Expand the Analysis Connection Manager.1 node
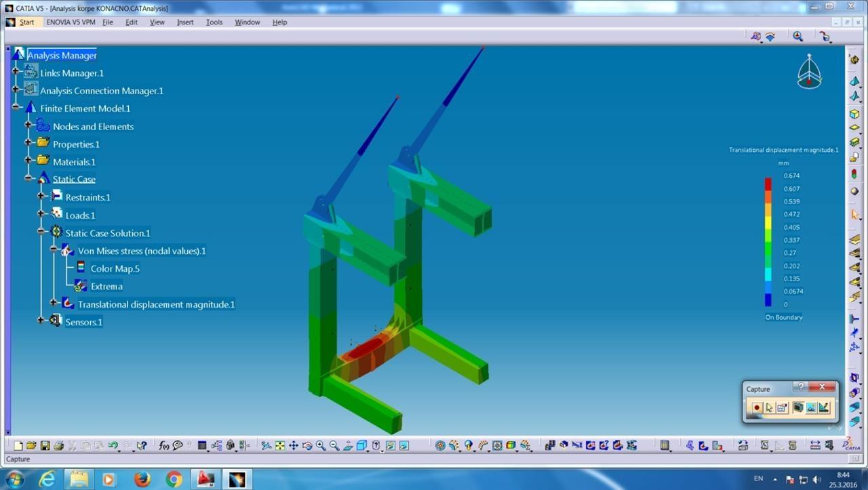Image resolution: width=868 pixels, height=490 pixels. pyautogui.click(x=16, y=89)
